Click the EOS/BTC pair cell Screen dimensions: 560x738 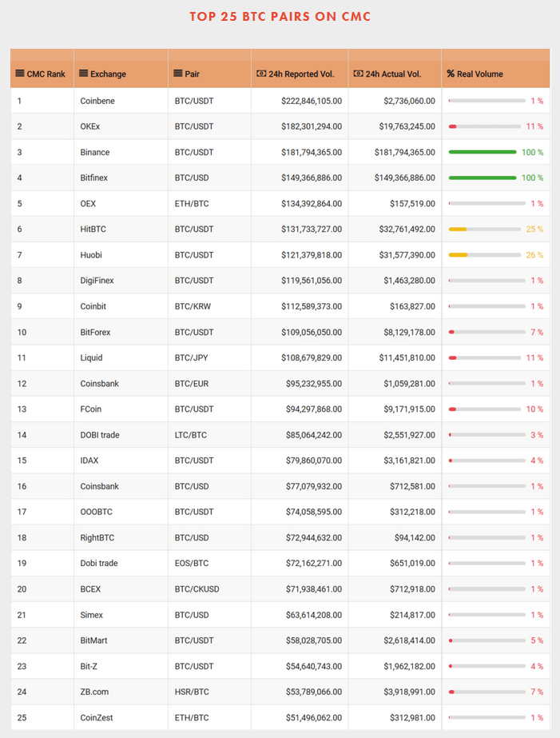tap(209, 564)
